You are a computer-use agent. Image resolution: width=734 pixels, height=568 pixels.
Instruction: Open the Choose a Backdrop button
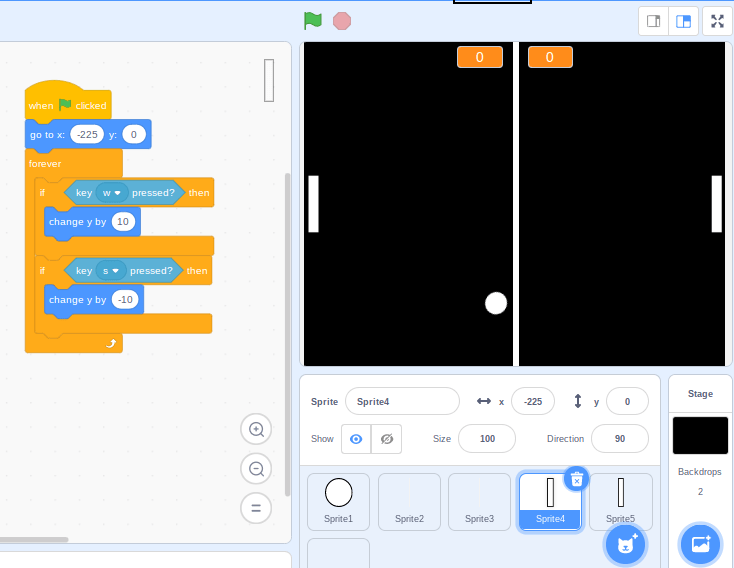pos(700,544)
